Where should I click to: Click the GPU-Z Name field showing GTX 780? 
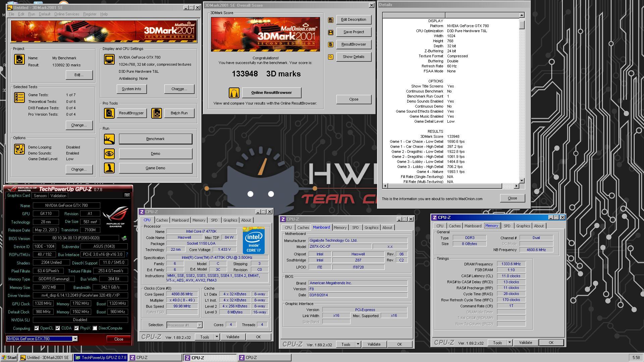tap(66, 205)
